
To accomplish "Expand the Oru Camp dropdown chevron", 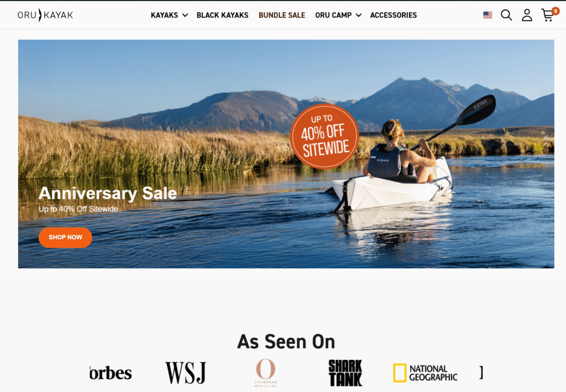I will click(358, 15).
